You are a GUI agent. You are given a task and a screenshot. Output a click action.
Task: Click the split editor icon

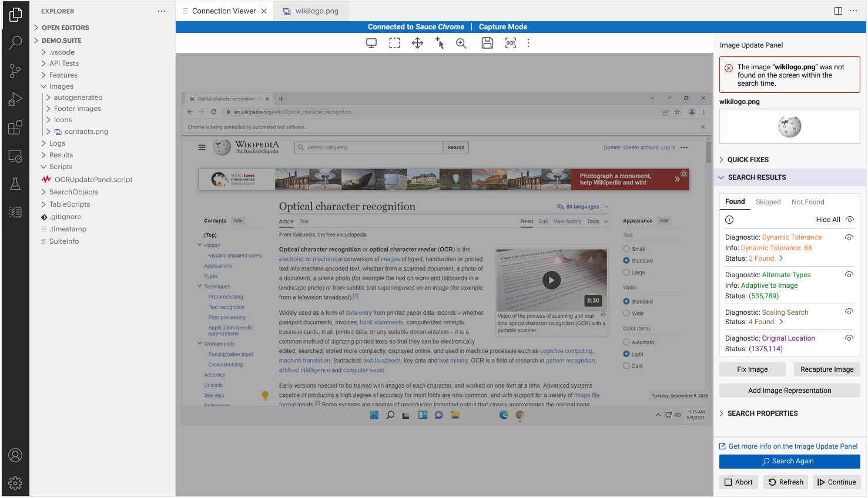tap(838, 11)
